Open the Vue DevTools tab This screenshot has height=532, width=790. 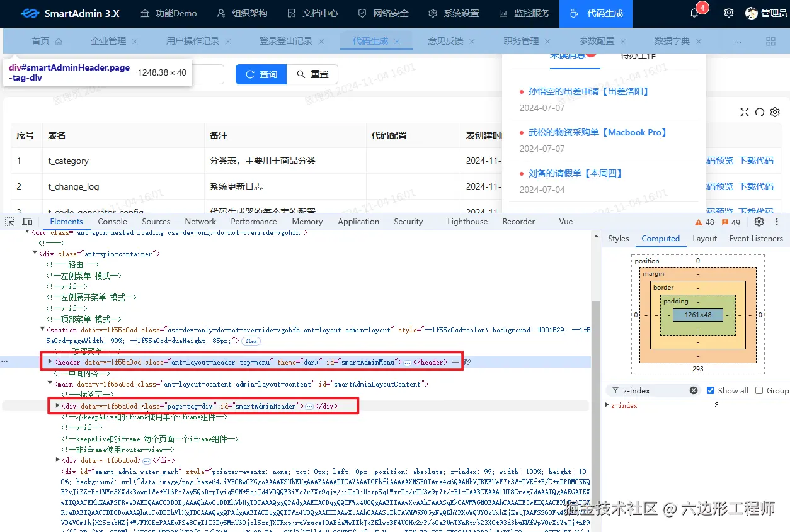[x=566, y=222]
